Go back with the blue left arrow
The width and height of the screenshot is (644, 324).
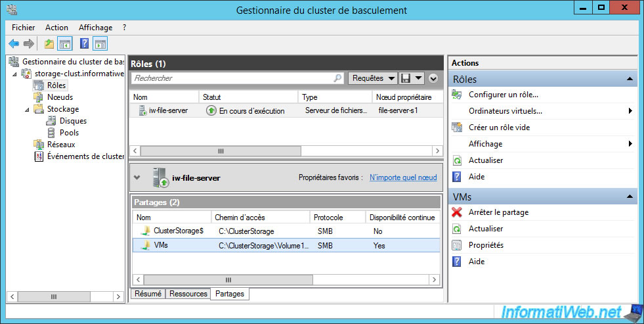[x=14, y=43]
